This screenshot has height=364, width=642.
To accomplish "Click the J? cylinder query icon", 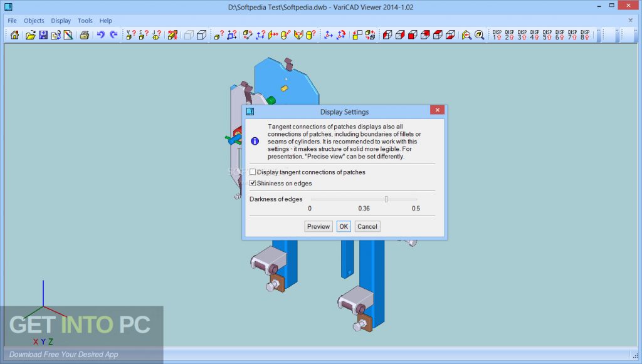I will pos(156,35).
